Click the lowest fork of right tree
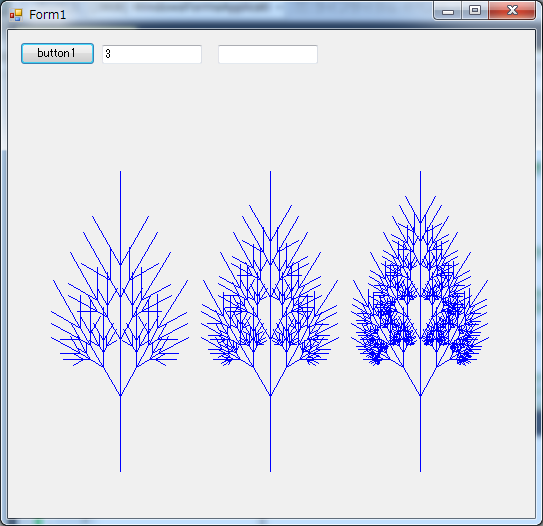This screenshot has height=526, width=543. pos(420,395)
